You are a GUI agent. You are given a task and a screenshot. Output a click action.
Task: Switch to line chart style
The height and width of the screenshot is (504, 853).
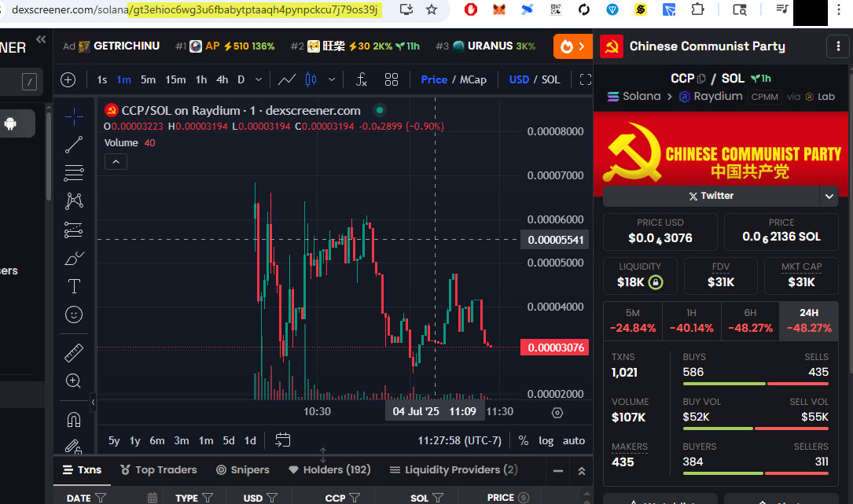click(x=287, y=80)
